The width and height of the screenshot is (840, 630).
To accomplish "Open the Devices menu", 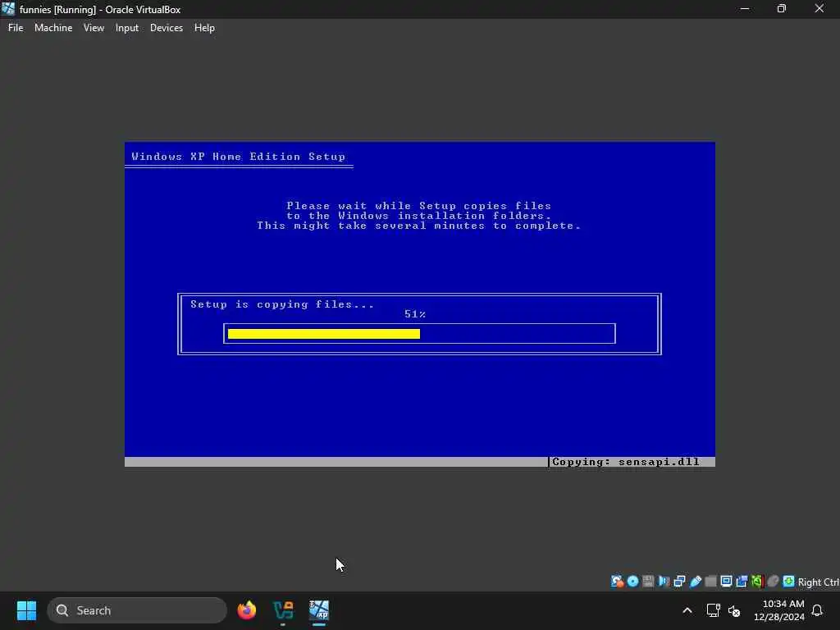I will click(x=166, y=28).
